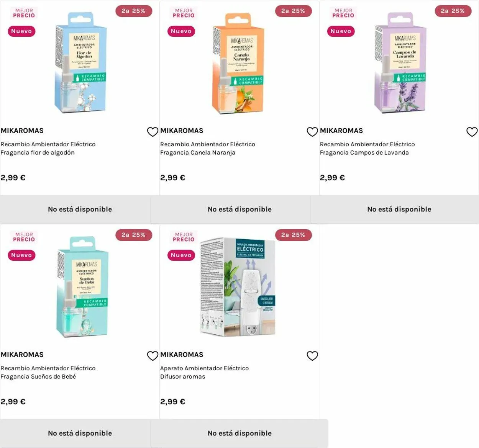Click the '2a 25%' badge on Flor de Algodón
Image resolution: width=479 pixels, height=448 pixels.
pos(133,11)
